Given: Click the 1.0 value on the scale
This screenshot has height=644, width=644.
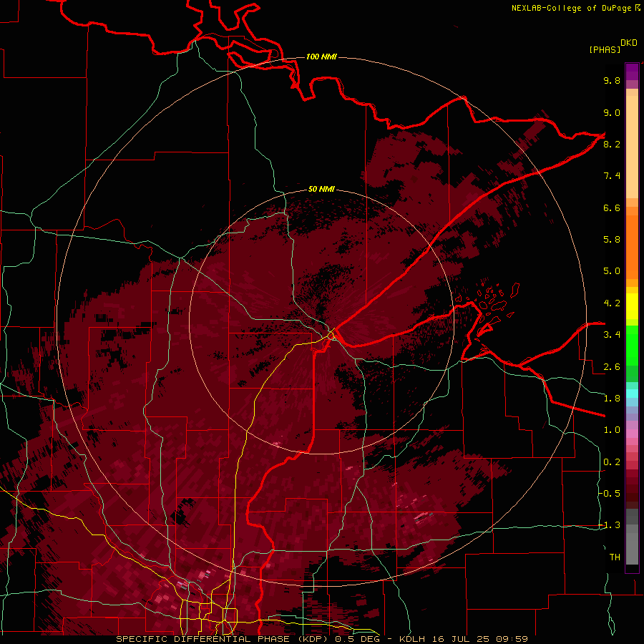Looking at the screenshot, I should [x=612, y=430].
